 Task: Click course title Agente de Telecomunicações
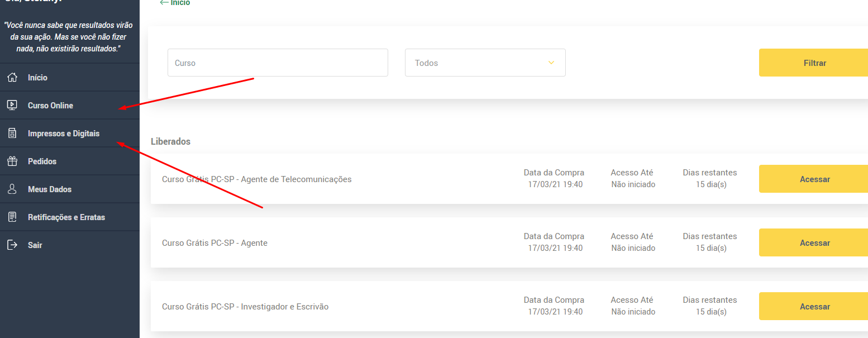point(257,179)
